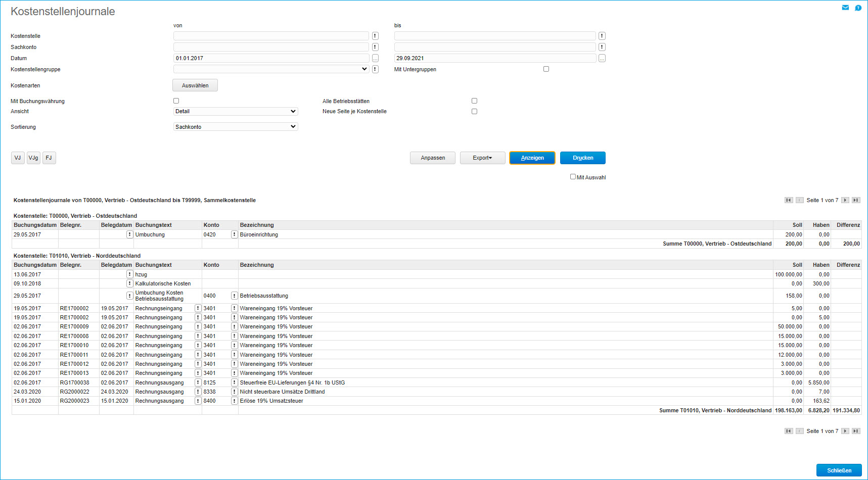This screenshot has width=868, height=480.
Task: Click into the Datum bis input field
Action: pos(494,58)
